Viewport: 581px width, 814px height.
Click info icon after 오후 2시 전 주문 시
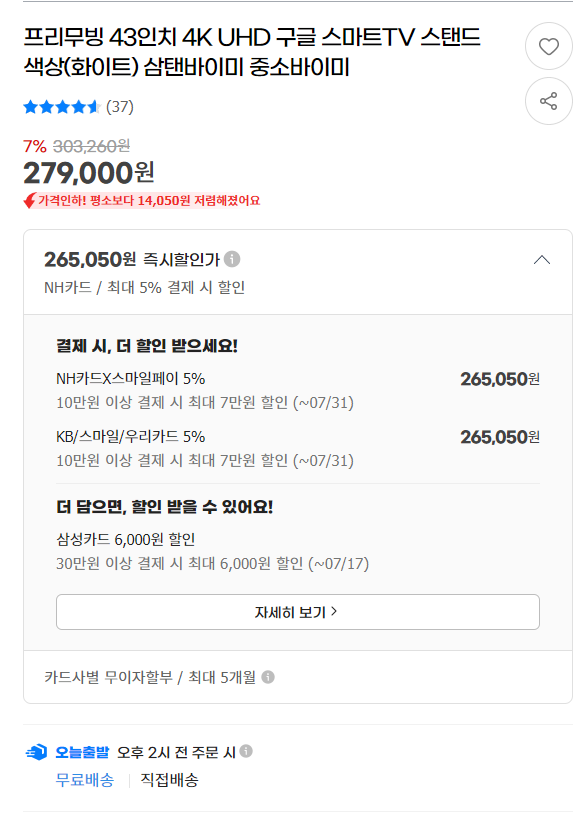[x=246, y=751]
